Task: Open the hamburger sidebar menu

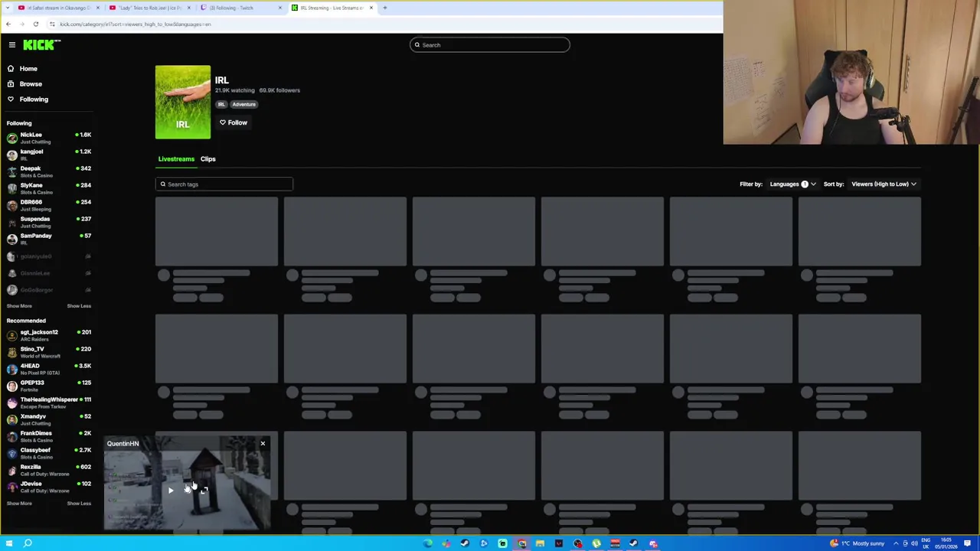Action: [12, 45]
